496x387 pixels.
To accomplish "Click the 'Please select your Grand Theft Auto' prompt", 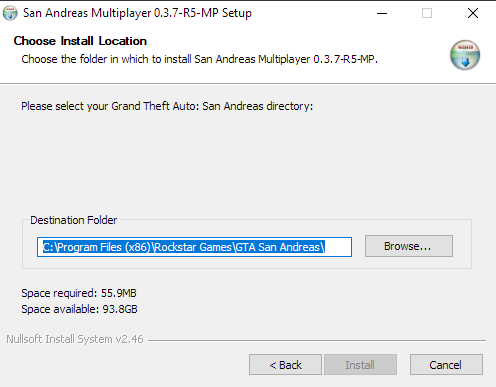I will click(167, 106).
